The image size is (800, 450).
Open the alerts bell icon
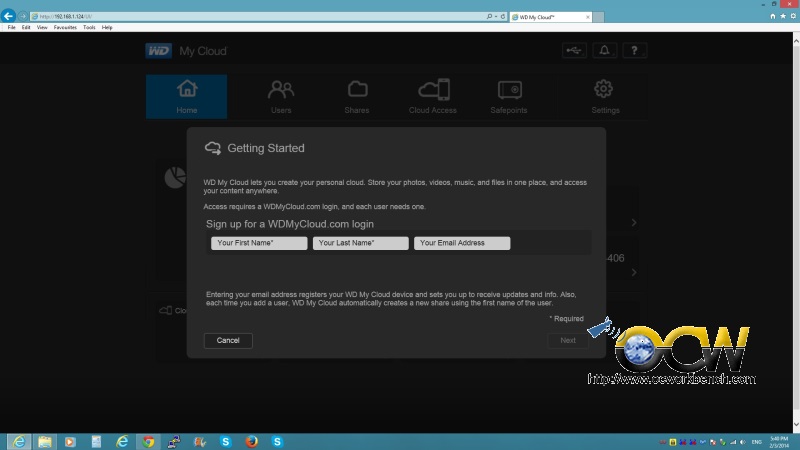[x=604, y=51]
